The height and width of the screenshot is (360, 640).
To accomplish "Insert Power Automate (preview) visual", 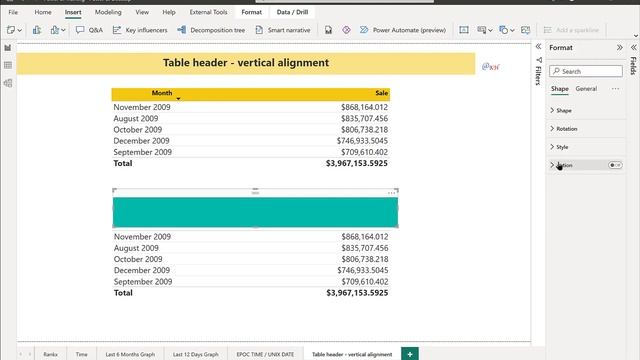I will (403, 30).
